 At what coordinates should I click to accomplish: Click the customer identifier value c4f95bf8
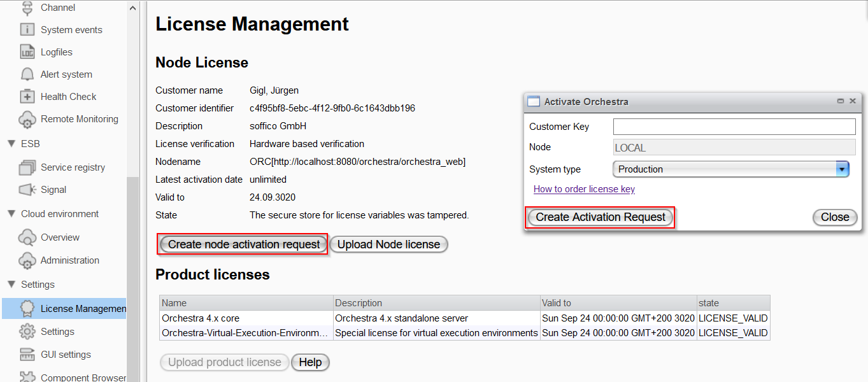(x=332, y=108)
